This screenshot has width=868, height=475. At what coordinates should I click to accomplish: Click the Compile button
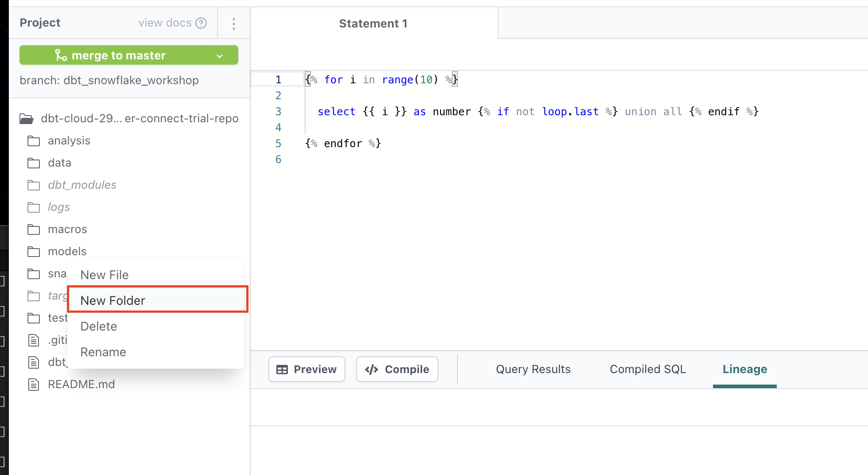(397, 369)
